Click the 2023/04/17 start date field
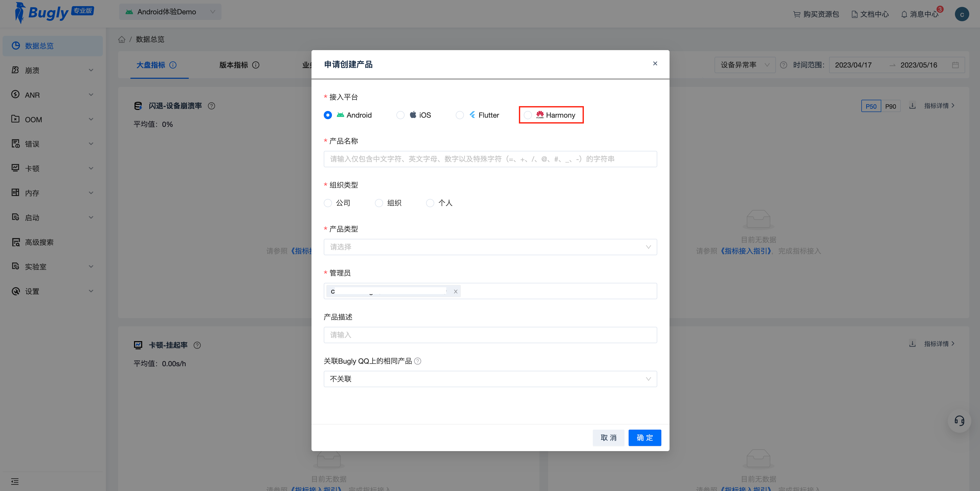Viewport: 980px width, 491px height. click(x=853, y=65)
